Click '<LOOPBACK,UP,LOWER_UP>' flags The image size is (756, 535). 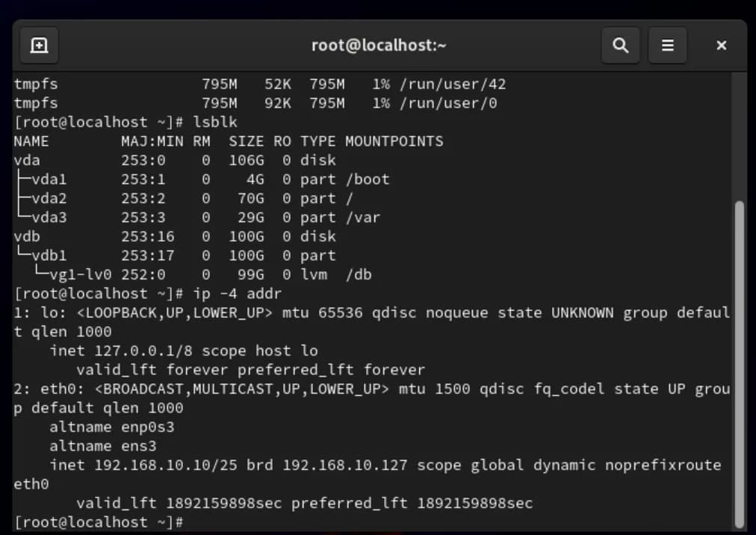click(x=175, y=312)
